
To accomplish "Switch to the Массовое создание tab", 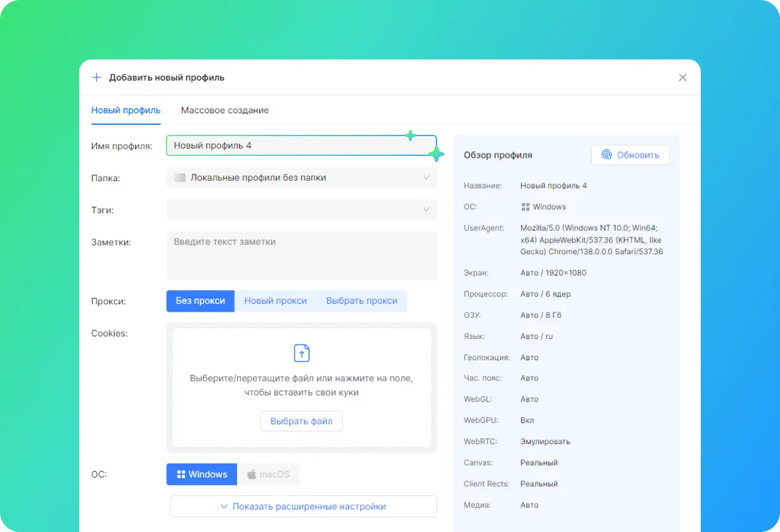I will pos(225,111).
